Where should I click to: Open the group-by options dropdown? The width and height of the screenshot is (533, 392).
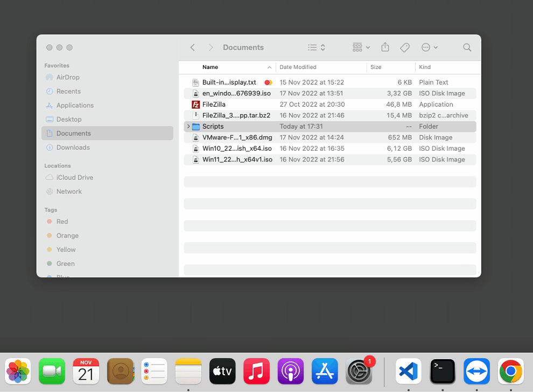click(361, 47)
